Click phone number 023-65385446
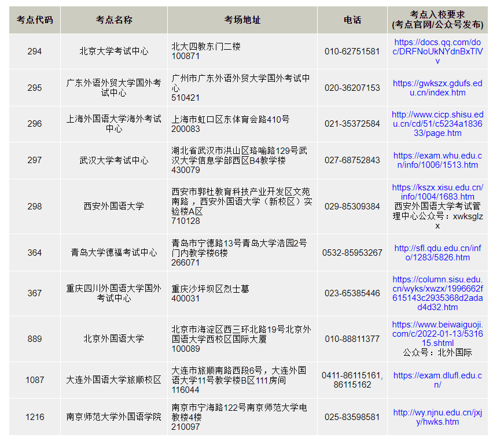 (352, 293)
